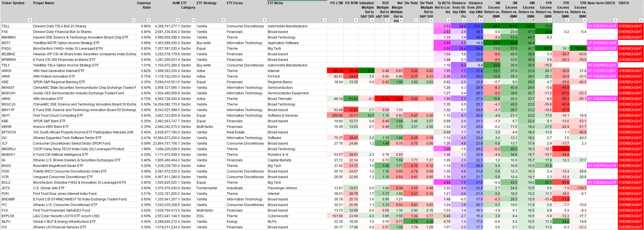The width and height of the screenshot is (644, 230).
Task: Open the 3y BETA filter dropdown
Action: tap(448, 20)
